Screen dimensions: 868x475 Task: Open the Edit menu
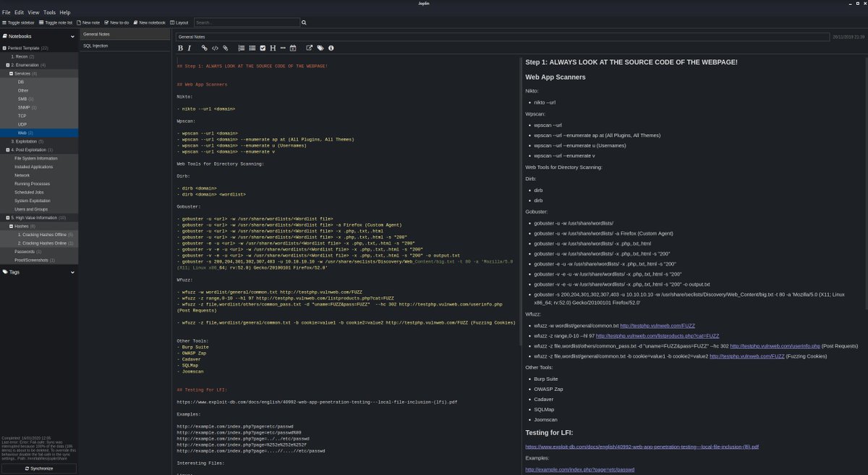[19, 12]
